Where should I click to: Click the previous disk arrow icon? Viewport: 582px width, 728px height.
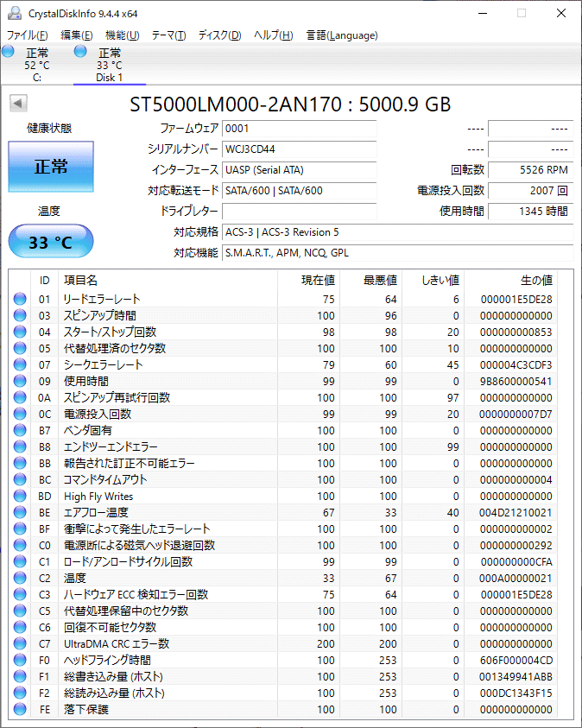pyautogui.click(x=17, y=104)
